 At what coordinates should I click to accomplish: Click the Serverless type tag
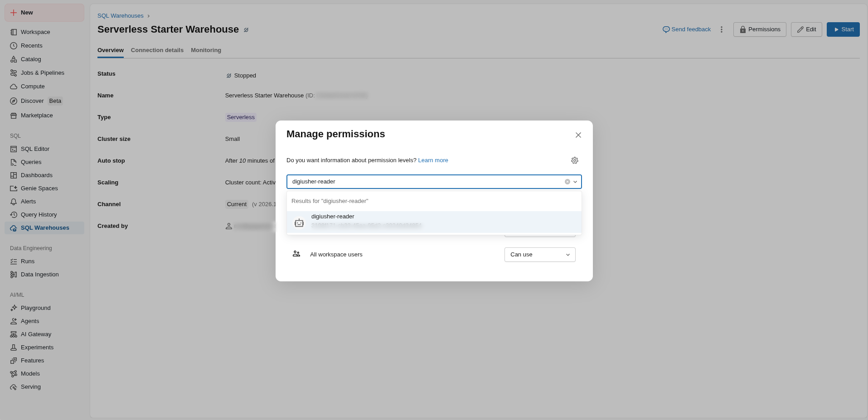pyautogui.click(x=241, y=117)
